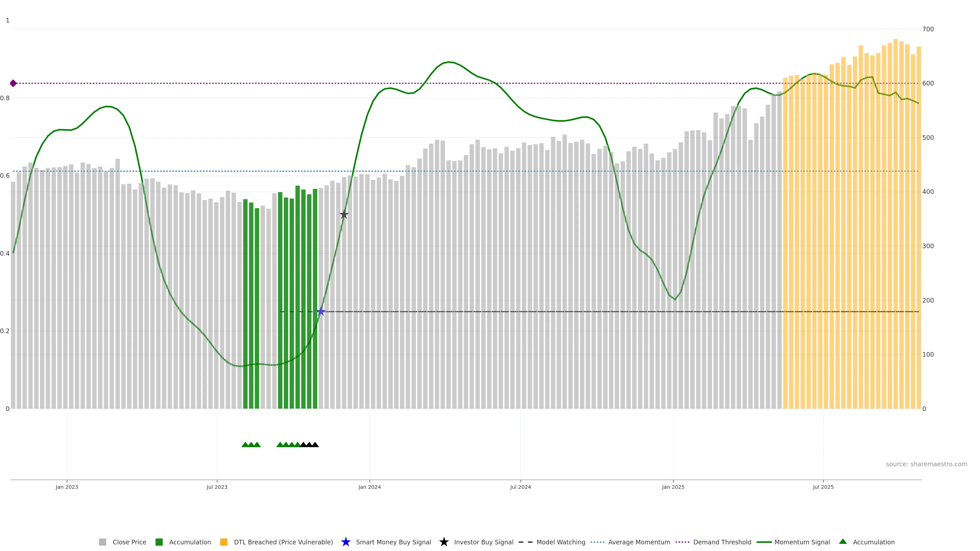This screenshot has height=551, width=980.
Task: Click the orange DTL Breached color swatch
Action: [224, 542]
